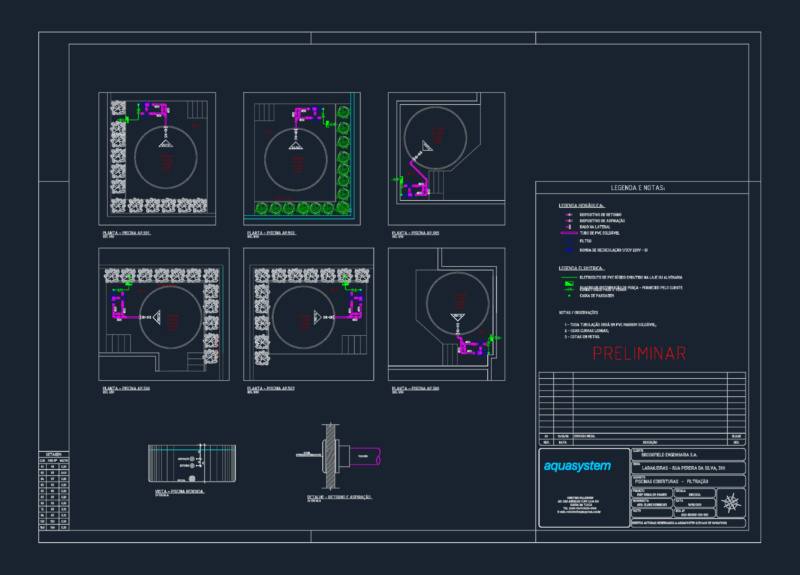Select the PISCINAS COBERTURAS - FILTRAÇÃO subject field
This screenshot has width=800, height=575.
click(x=688, y=481)
